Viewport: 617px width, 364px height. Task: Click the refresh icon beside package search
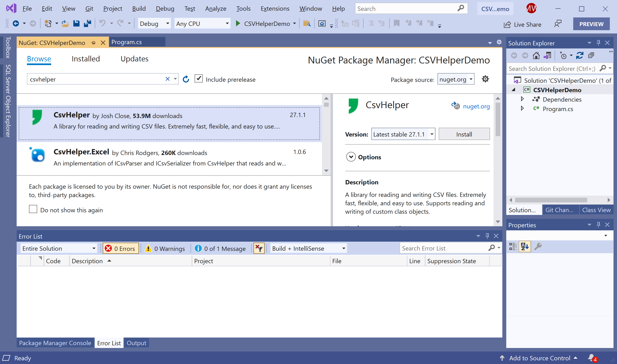pyautogui.click(x=186, y=79)
